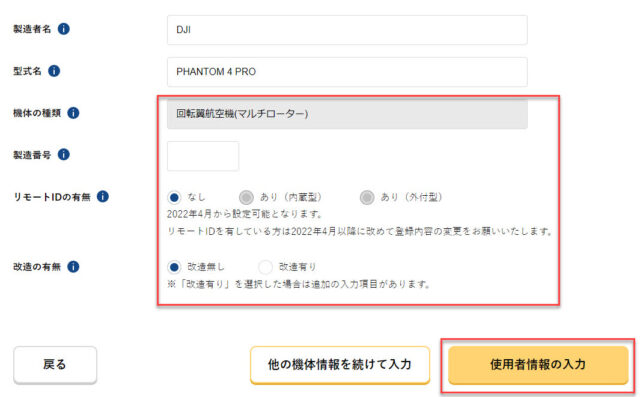The width and height of the screenshot is (640, 397).
Task: Focus the 製造者名 field containing DJI
Action: pyautogui.click(x=347, y=30)
